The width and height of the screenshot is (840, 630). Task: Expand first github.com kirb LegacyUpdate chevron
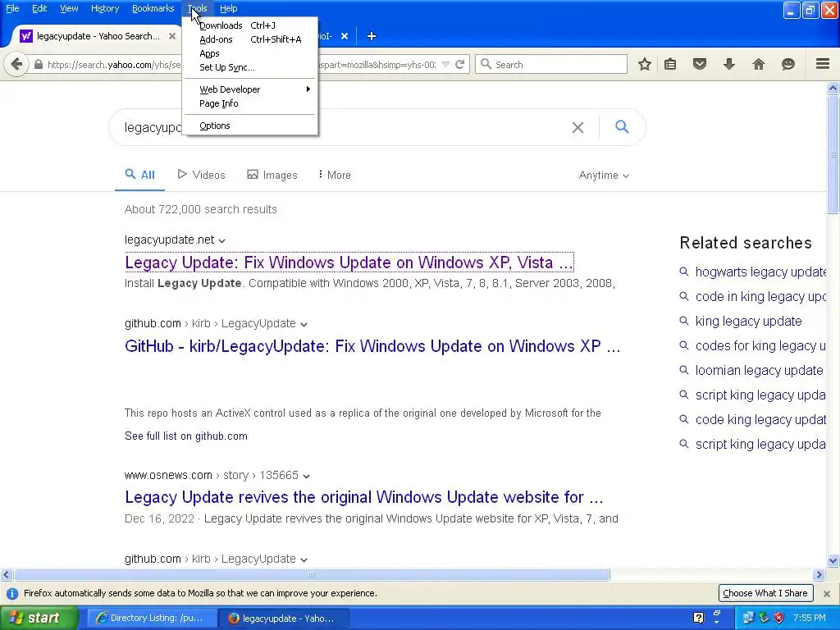coord(304,324)
